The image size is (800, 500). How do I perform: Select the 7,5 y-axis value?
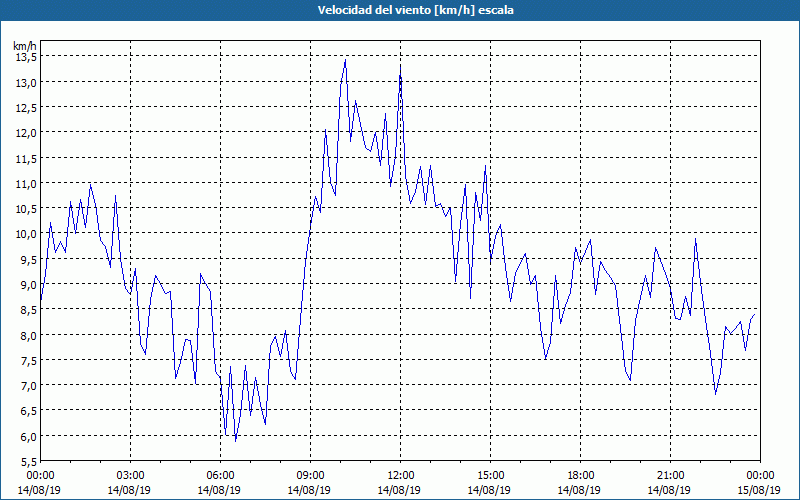pos(28,360)
